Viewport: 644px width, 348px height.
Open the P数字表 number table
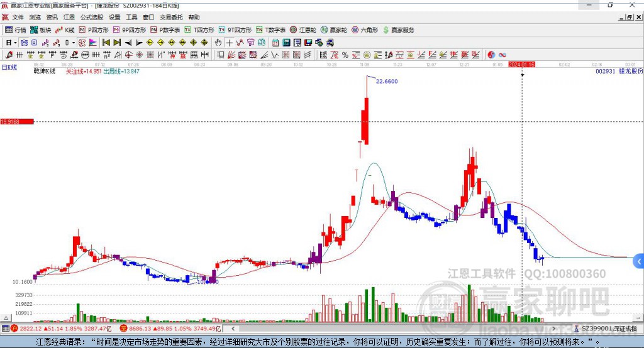click(x=165, y=30)
